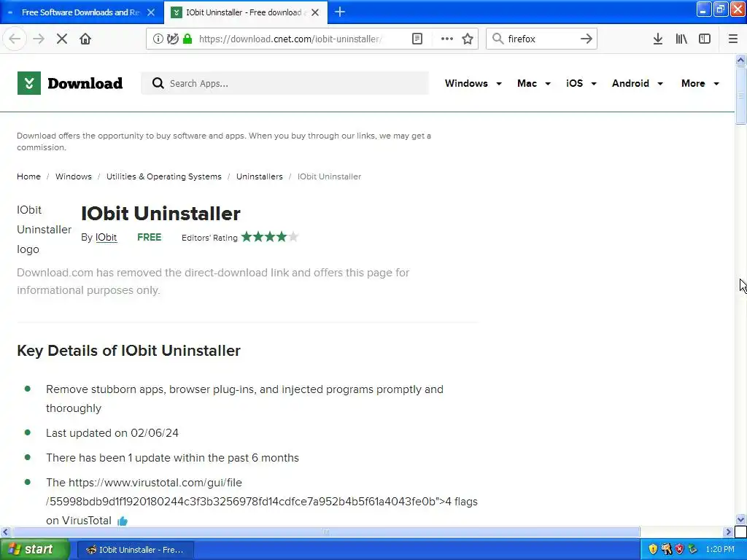The height and width of the screenshot is (560, 747).
Task: Select the IObit Uninstaller browser tab
Action: (x=245, y=12)
